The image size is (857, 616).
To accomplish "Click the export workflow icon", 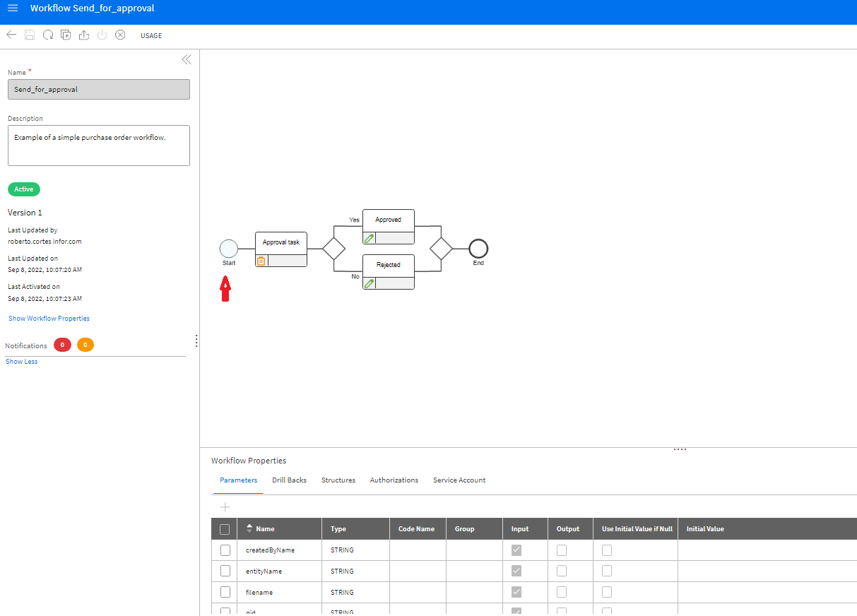I will 84,35.
